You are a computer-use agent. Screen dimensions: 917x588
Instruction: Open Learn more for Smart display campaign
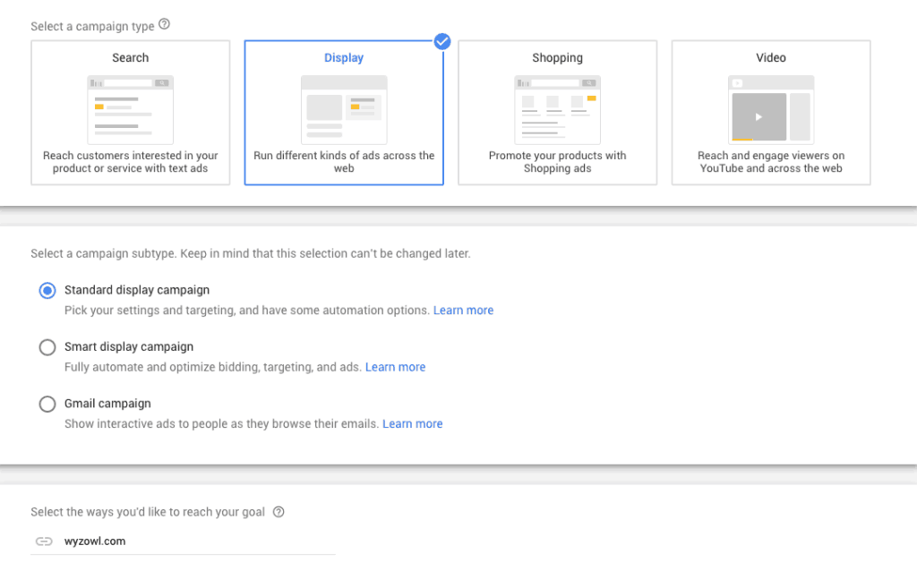tap(395, 367)
